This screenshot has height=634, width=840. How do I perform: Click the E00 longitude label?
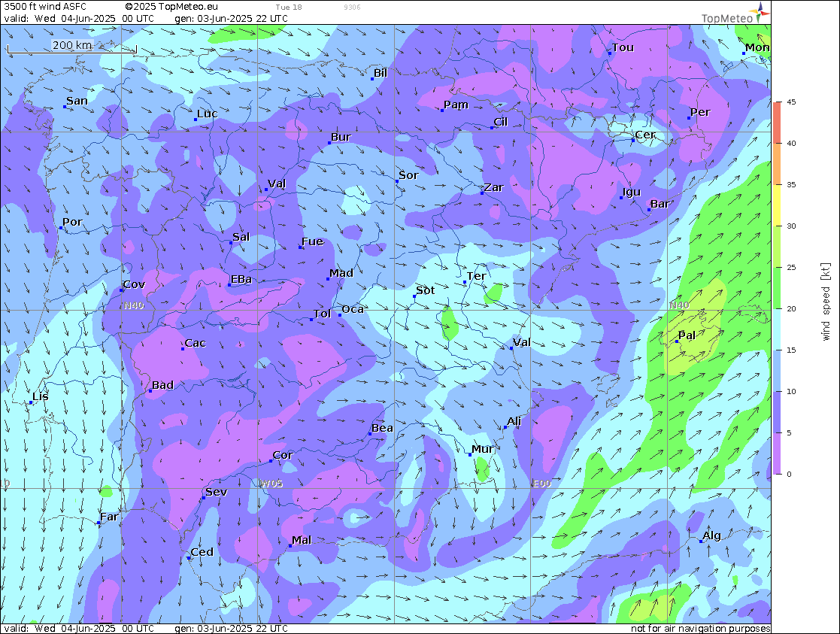click(x=542, y=484)
